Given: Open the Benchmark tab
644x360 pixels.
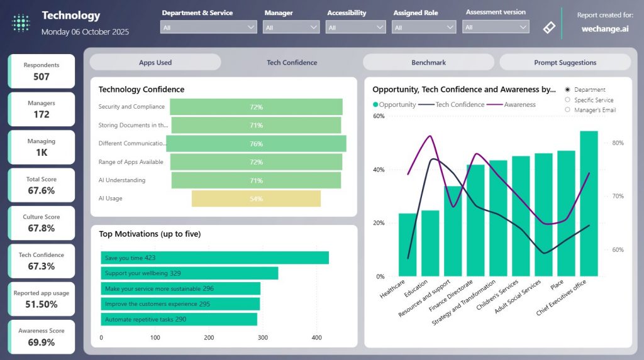Looking at the screenshot, I should (428, 62).
